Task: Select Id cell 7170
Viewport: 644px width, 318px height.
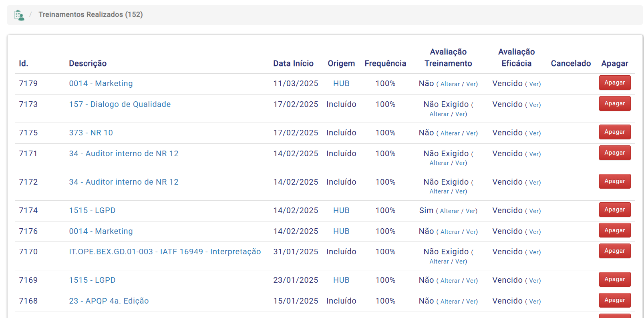Action: point(28,252)
